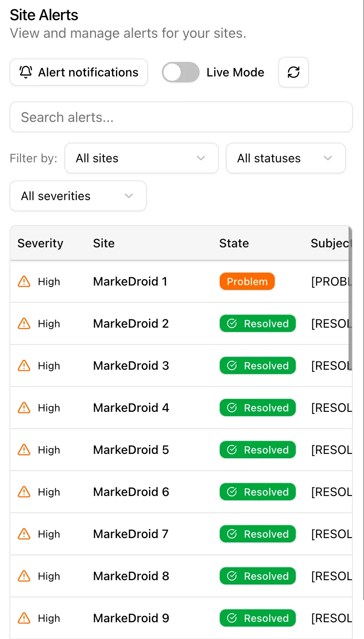
Task: Click the [RESOL subject cell of MarkeDroid 7
Action: tap(331, 534)
